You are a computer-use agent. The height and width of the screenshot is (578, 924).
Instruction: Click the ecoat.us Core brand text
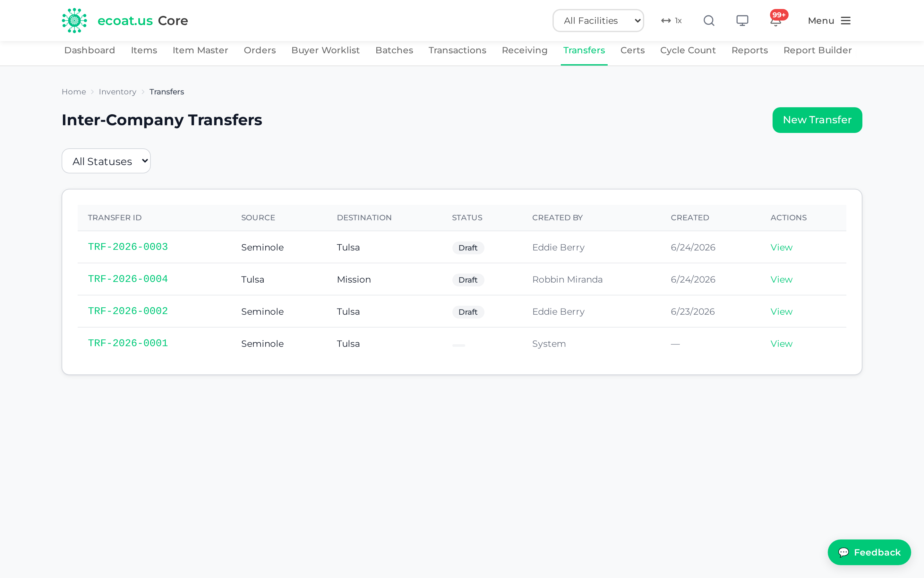click(x=143, y=21)
